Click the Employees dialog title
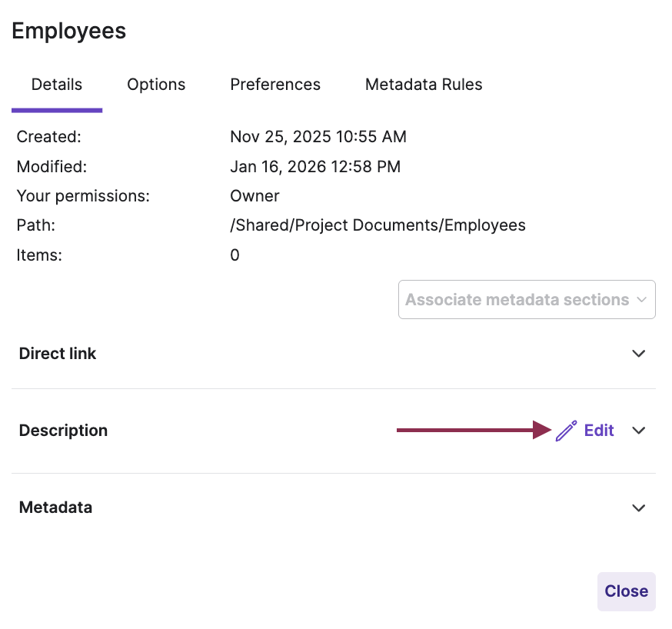This screenshot has height=629, width=672. coord(68,31)
